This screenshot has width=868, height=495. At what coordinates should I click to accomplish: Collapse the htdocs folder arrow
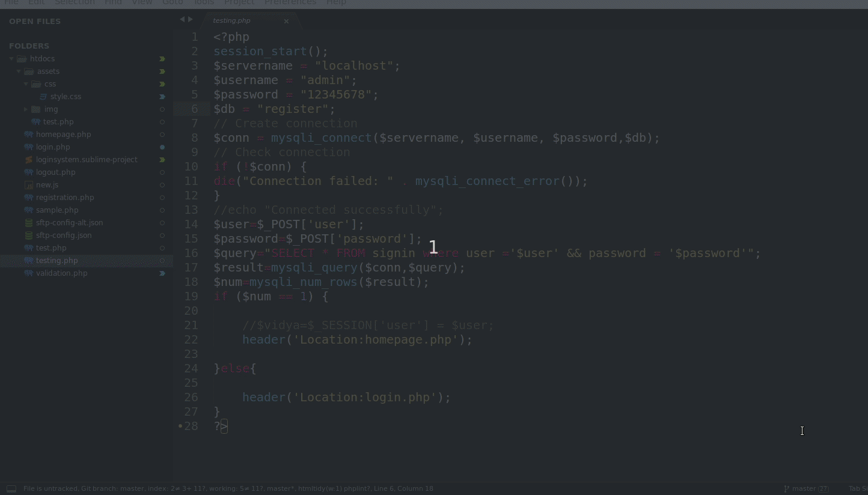coord(11,59)
